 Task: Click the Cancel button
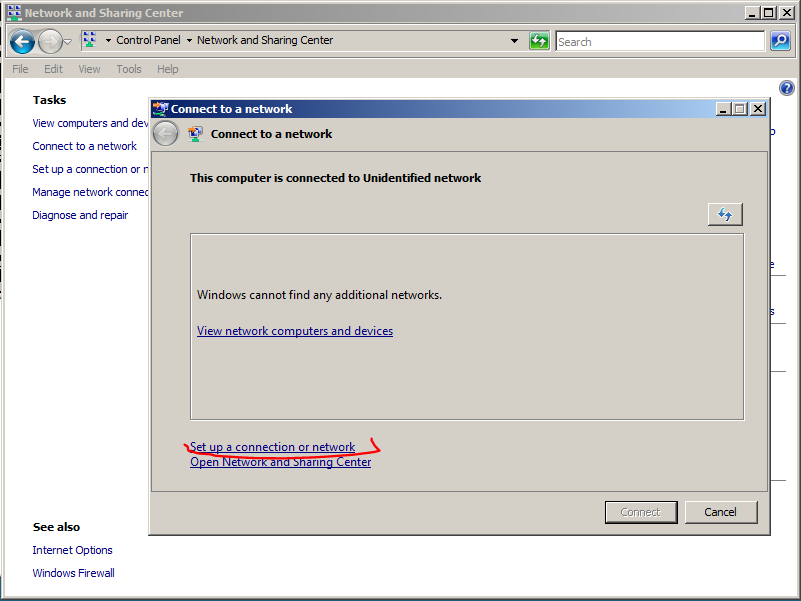coord(720,512)
